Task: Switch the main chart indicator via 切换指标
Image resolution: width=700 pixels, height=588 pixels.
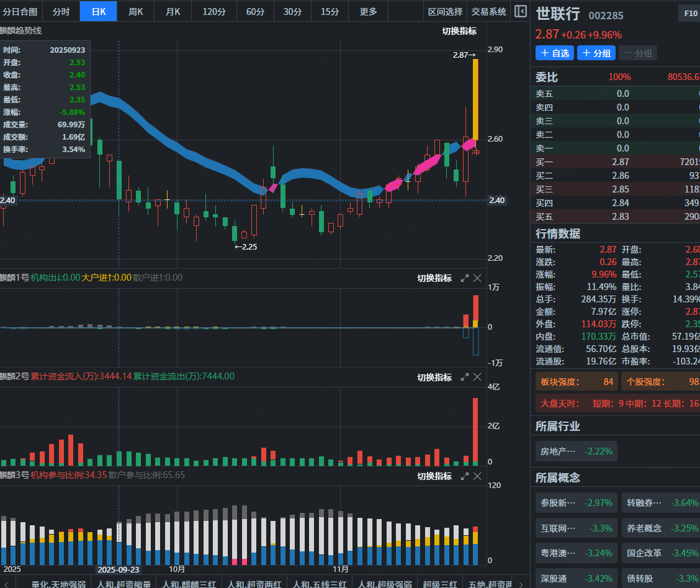Action: (x=459, y=31)
